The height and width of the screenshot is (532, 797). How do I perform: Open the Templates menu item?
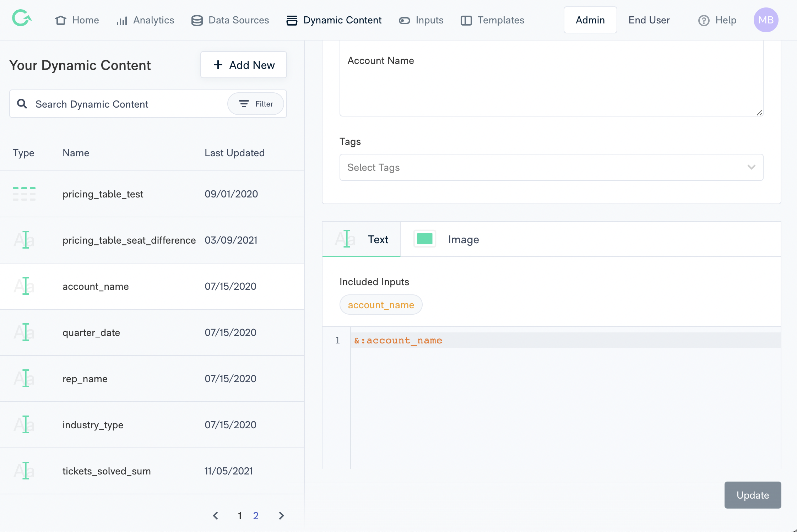point(492,20)
